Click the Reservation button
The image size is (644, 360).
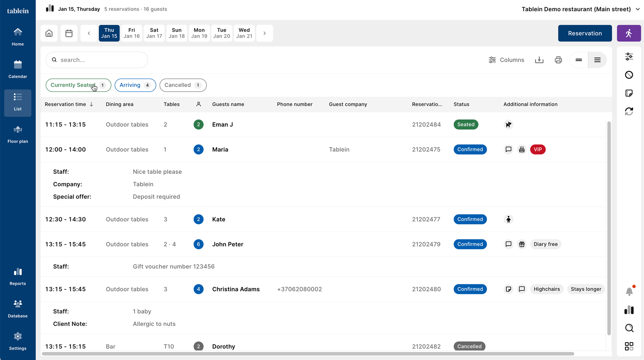585,33
